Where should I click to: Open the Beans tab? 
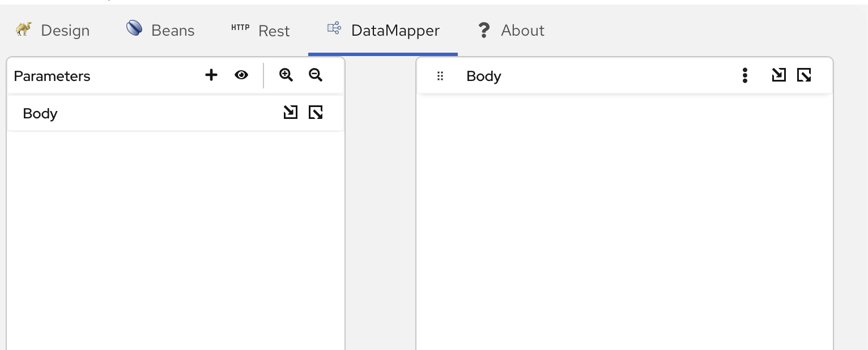[160, 30]
